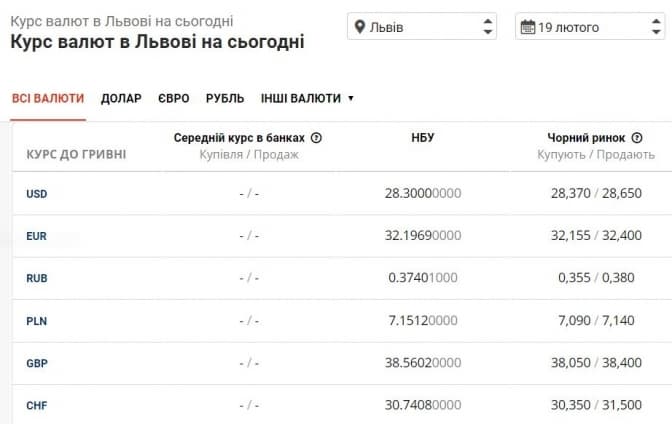The height and width of the screenshot is (424, 672).
Task: Expand the ІНШІ ВАЛЮТИ menu
Action: coord(307,98)
